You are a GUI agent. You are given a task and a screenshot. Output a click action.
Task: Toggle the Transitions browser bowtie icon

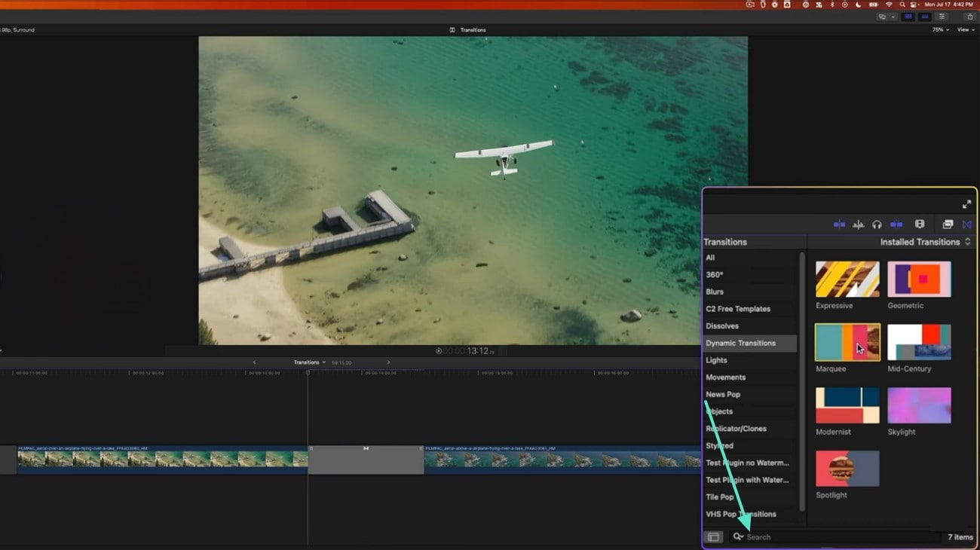[x=967, y=225]
